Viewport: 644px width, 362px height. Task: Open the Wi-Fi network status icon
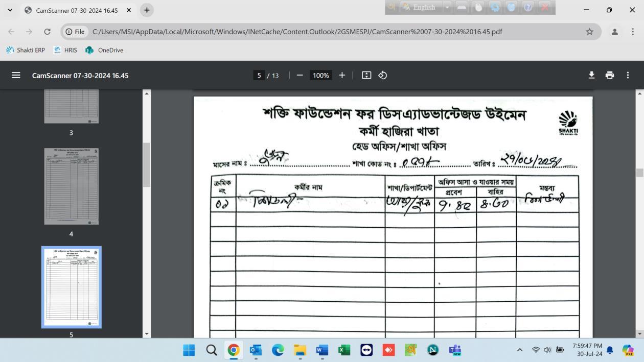tap(536, 350)
